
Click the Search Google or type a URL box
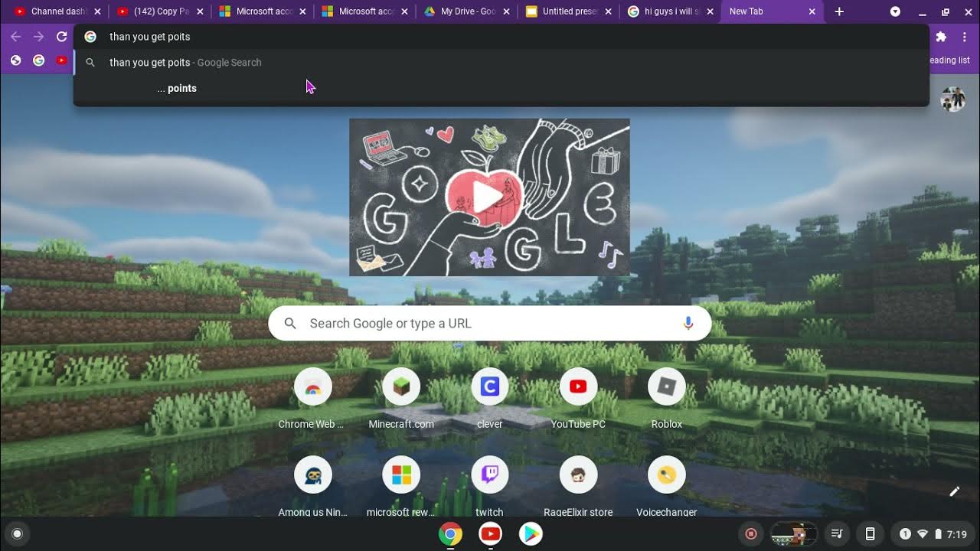490,323
